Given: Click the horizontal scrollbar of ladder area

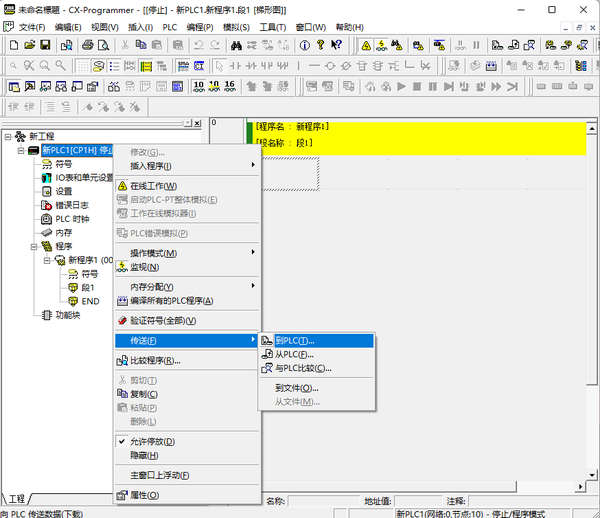Looking at the screenshot, I should point(388,487).
